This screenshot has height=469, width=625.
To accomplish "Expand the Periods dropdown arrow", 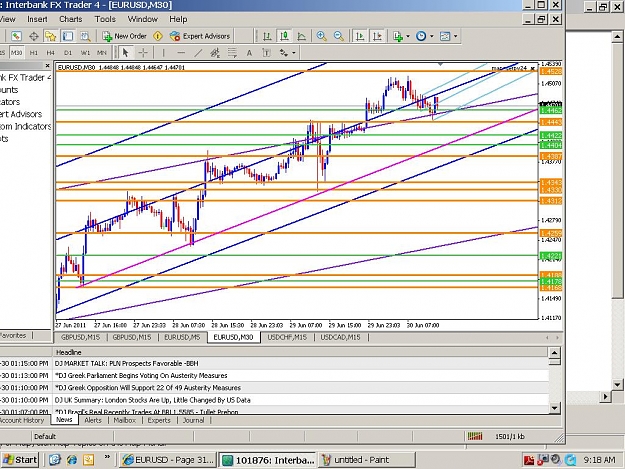I will 432,36.
